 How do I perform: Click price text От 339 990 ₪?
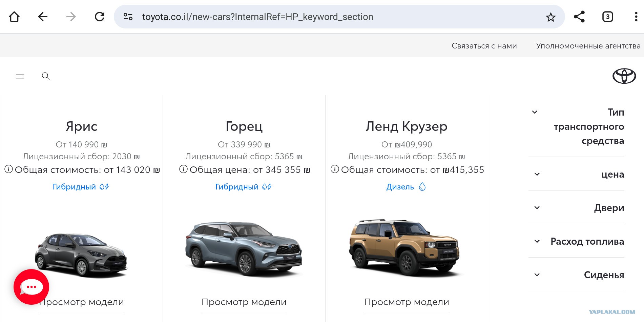pos(244,145)
